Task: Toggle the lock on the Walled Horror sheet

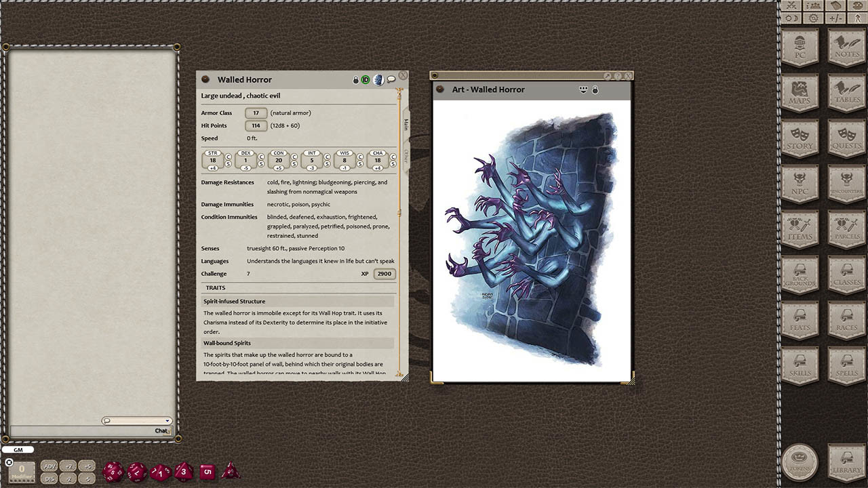Action: click(x=355, y=79)
